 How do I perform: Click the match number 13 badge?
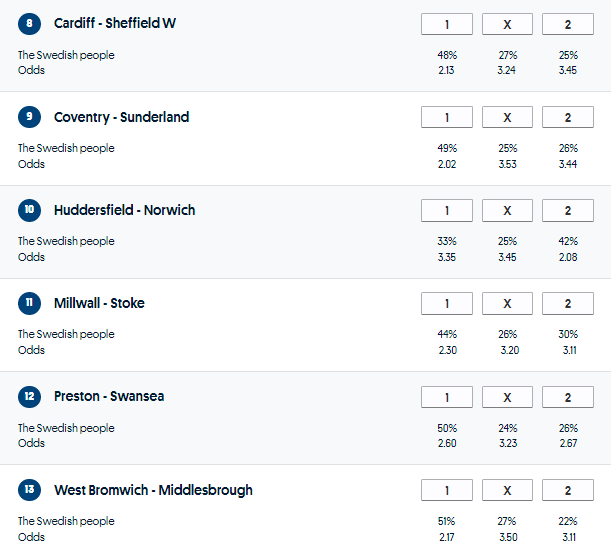pos(30,490)
